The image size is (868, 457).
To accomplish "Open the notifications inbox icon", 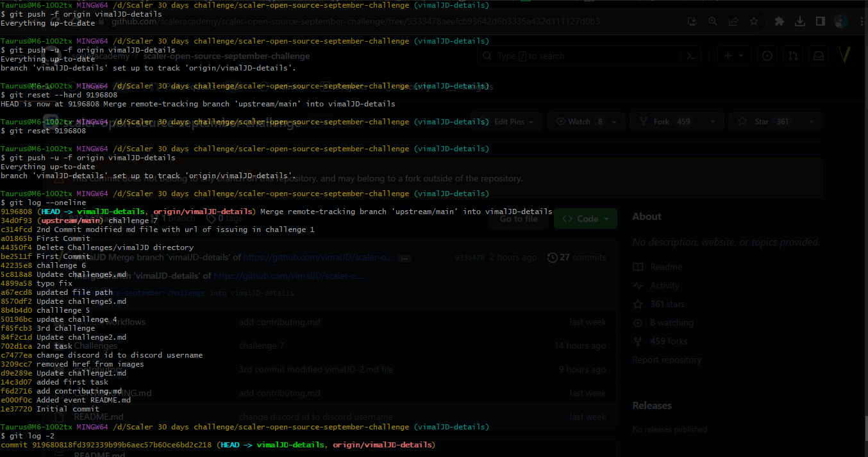I will (819, 56).
